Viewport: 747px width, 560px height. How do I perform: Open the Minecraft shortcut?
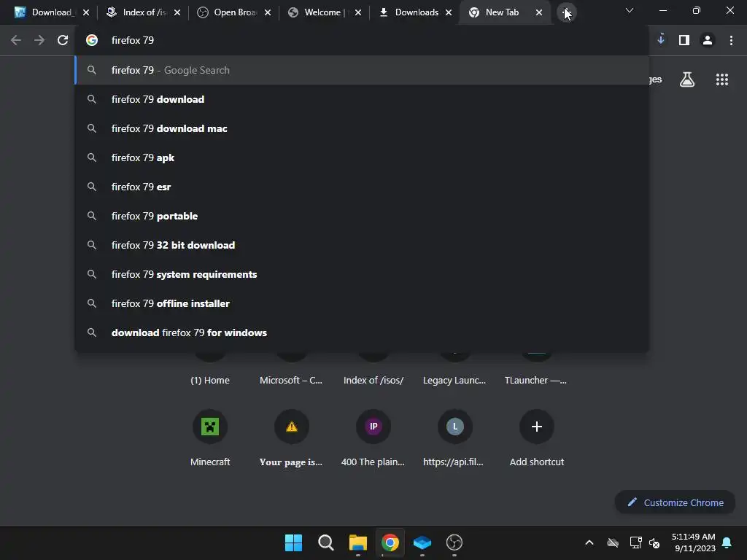click(x=210, y=427)
